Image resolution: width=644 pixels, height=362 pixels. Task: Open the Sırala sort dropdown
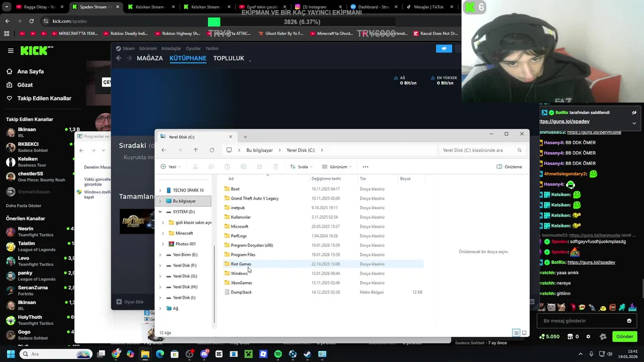[x=301, y=167]
